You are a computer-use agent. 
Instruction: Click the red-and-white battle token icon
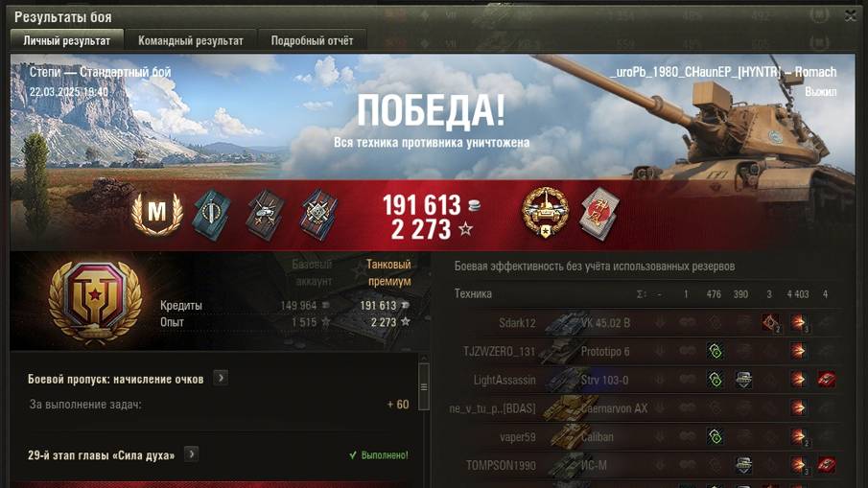pos(599,214)
